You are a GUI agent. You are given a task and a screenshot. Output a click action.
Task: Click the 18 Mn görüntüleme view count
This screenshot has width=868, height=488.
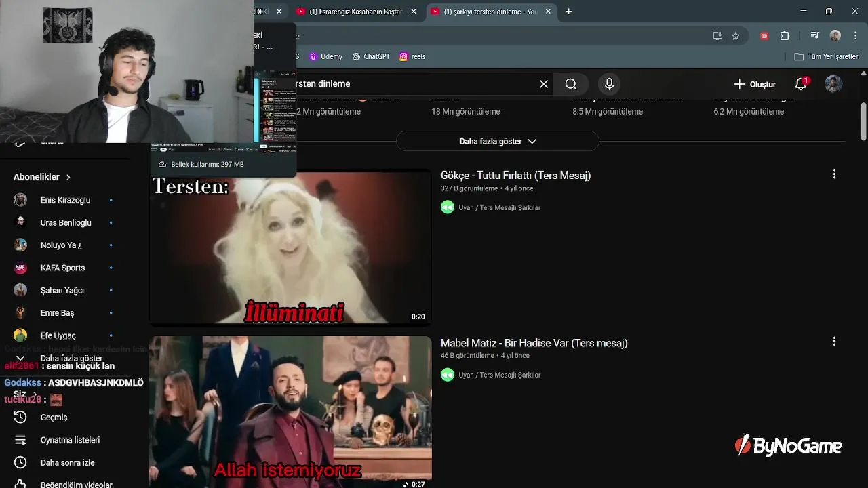point(466,112)
